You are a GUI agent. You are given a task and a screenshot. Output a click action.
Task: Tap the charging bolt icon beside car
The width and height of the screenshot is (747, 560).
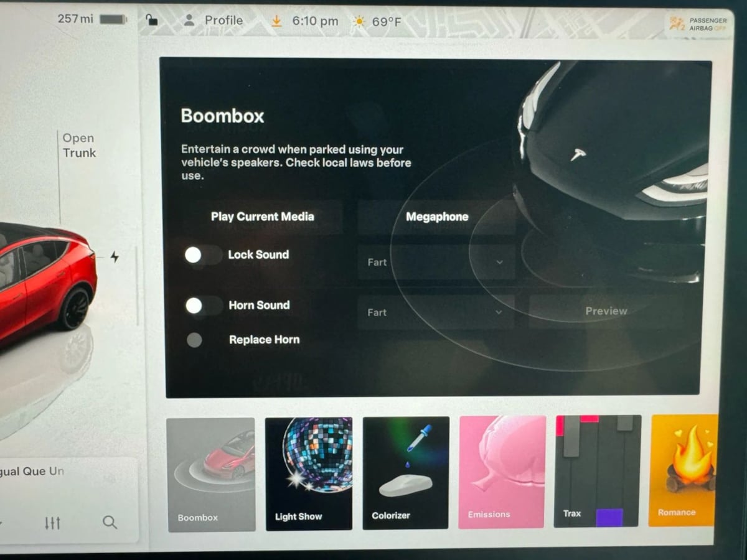115,256
